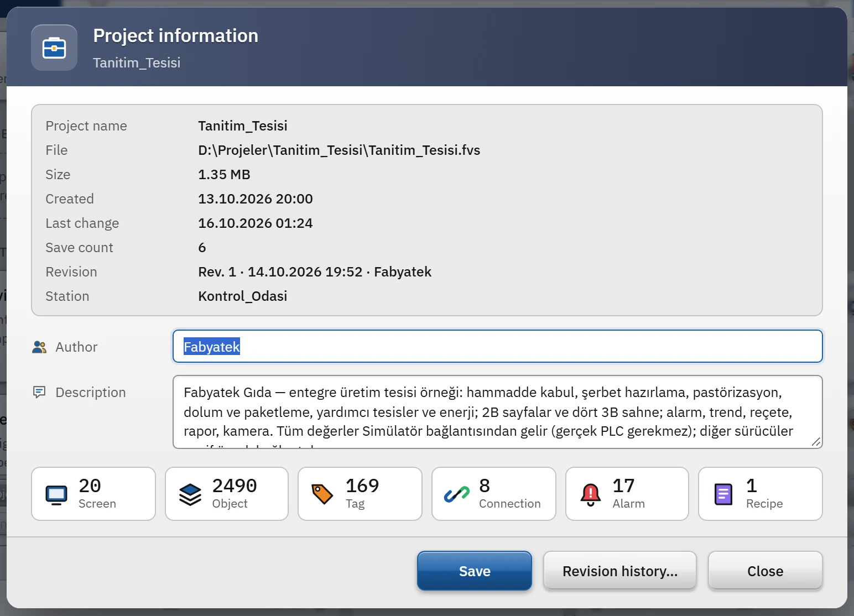This screenshot has width=854, height=616.
Task: Click the Description resize grip handle
Action: click(x=816, y=442)
